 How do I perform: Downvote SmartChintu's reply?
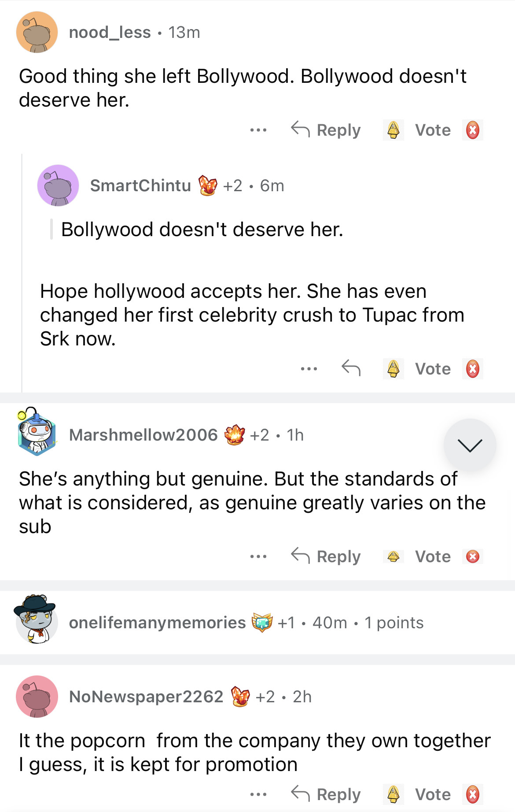coord(472,369)
